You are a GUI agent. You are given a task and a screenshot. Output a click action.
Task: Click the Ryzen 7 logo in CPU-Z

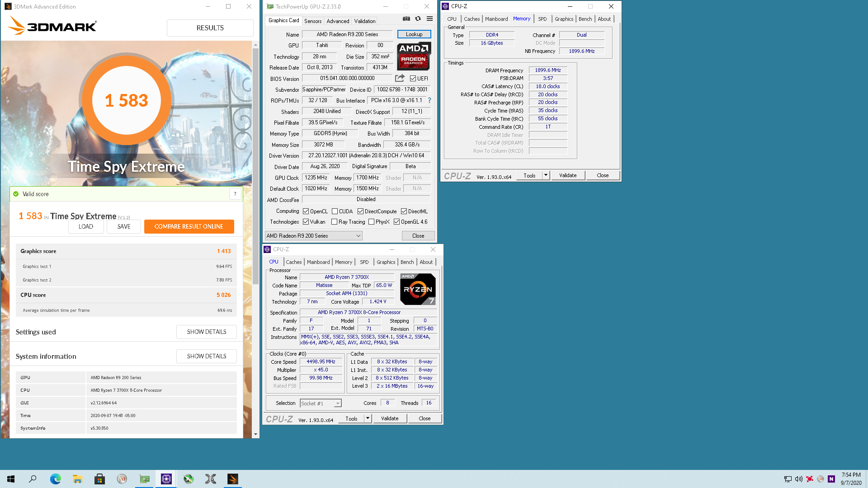click(418, 289)
